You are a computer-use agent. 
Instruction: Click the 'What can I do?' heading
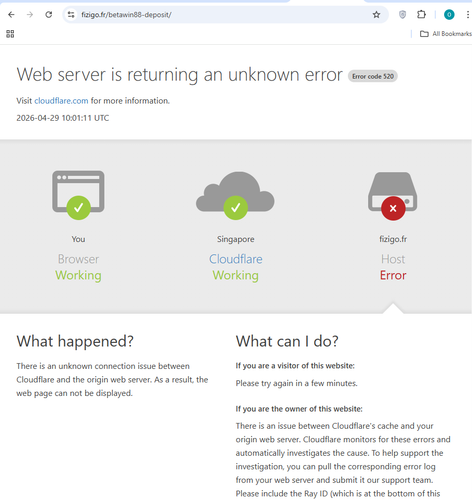tap(287, 342)
